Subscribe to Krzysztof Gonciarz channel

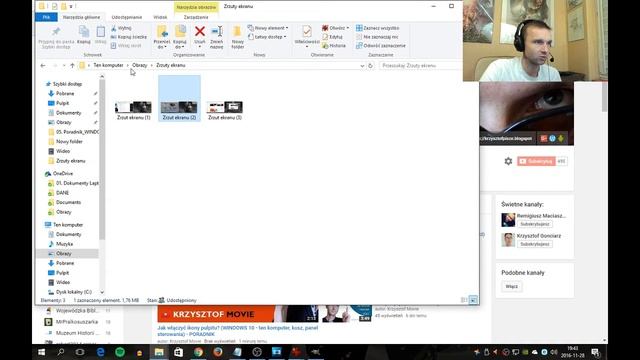(x=535, y=244)
